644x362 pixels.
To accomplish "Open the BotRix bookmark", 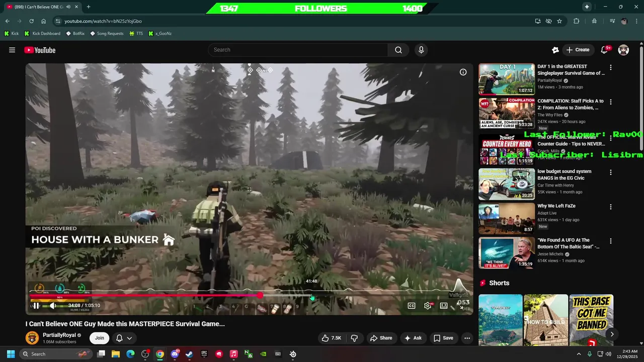I will point(75,34).
